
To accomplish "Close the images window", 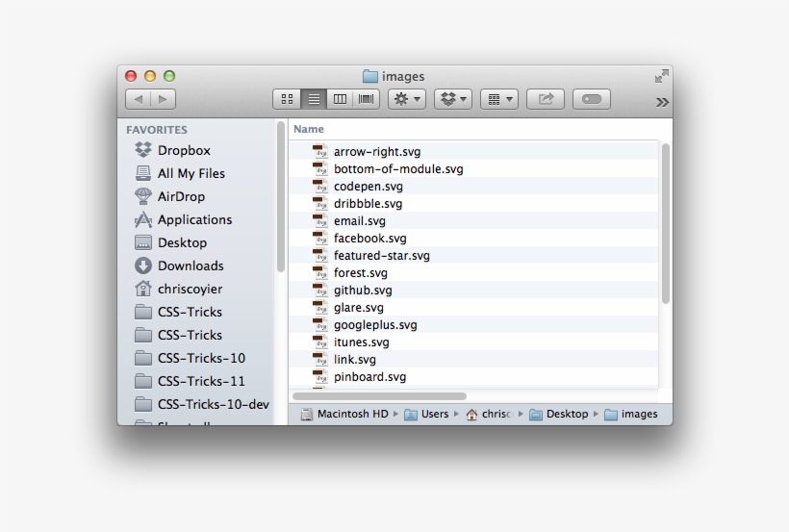I will click(131, 76).
